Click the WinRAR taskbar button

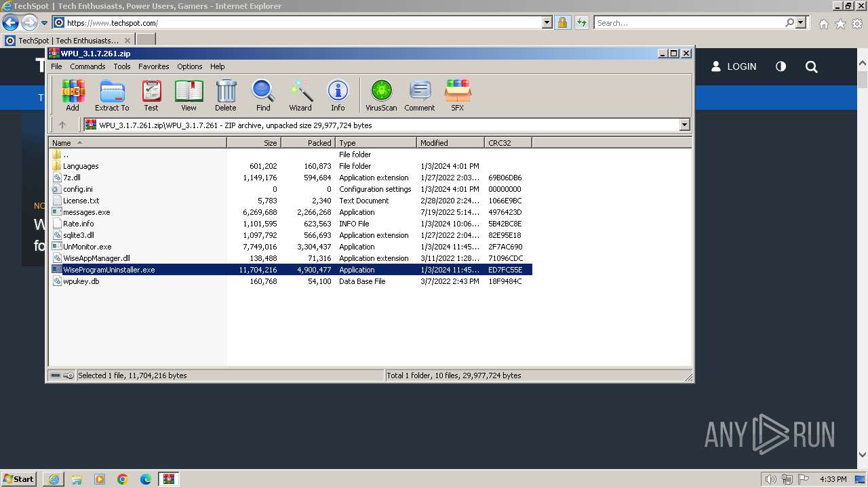click(168, 479)
